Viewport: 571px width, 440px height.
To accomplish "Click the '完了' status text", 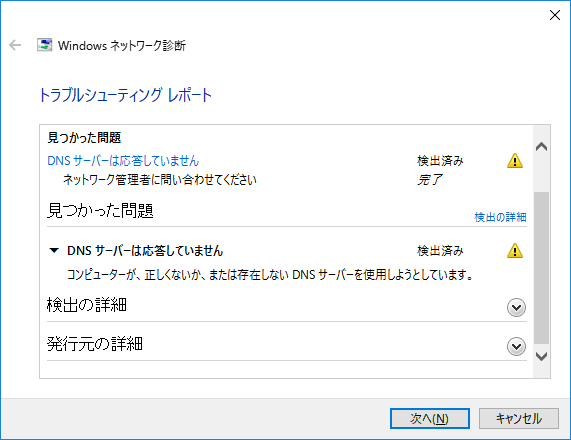I will pos(430,180).
